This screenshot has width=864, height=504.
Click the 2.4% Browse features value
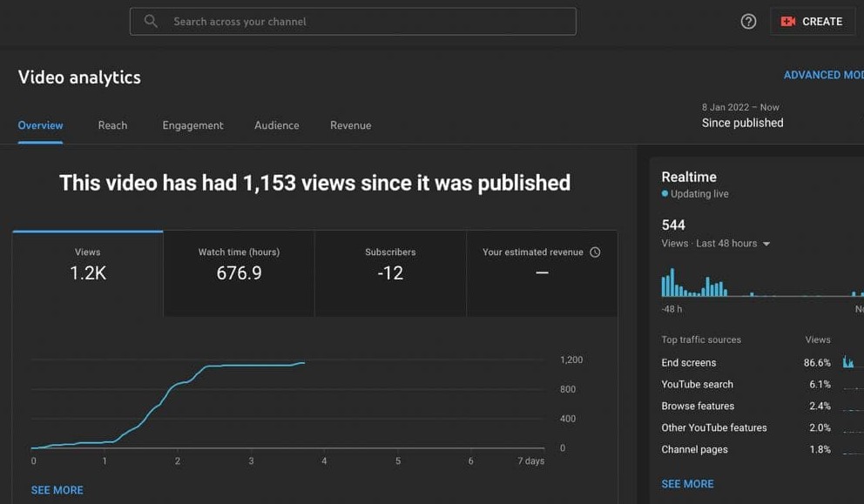coord(820,406)
